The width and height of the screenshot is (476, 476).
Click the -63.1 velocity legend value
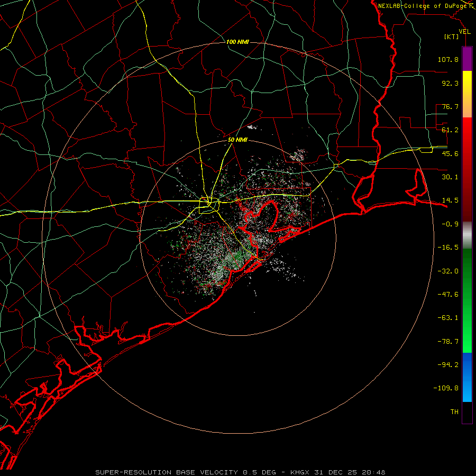(x=448, y=318)
